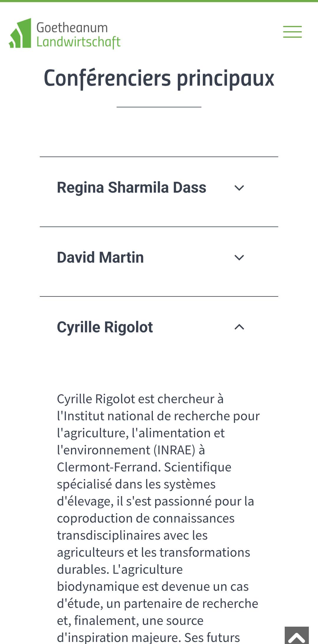The width and height of the screenshot is (318, 644).
Task: Click the Goetheanum building logo icon
Action: pos(20,33)
